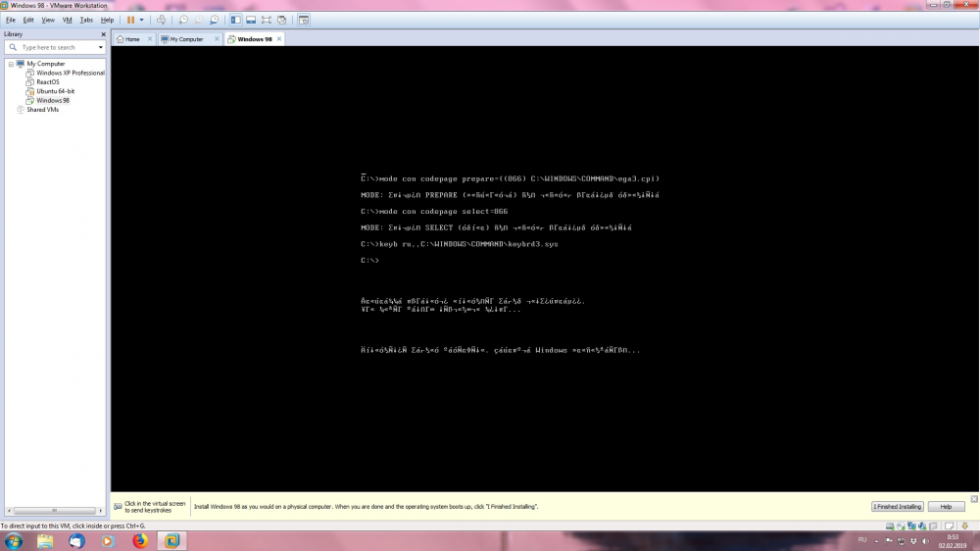Toggle the library sidebar view icon
The width and height of the screenshot is (980, 551).
tap(235, 20)
